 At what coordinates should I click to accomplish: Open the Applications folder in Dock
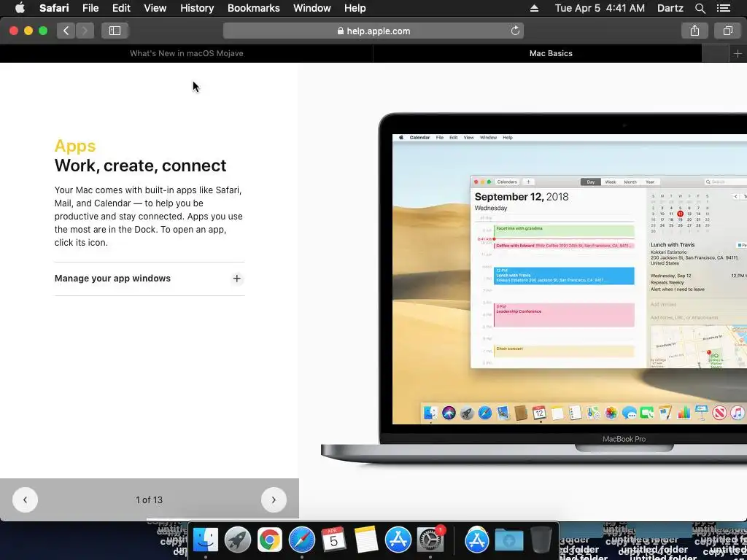(x=476, y=540)
